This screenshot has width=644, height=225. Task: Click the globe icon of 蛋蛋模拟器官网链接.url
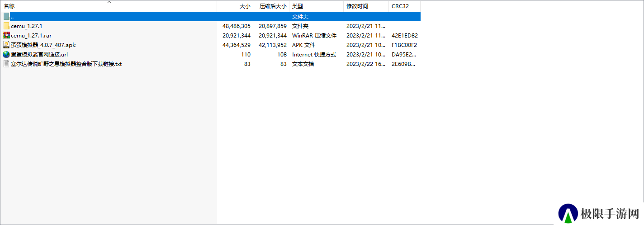pos(6,54)
